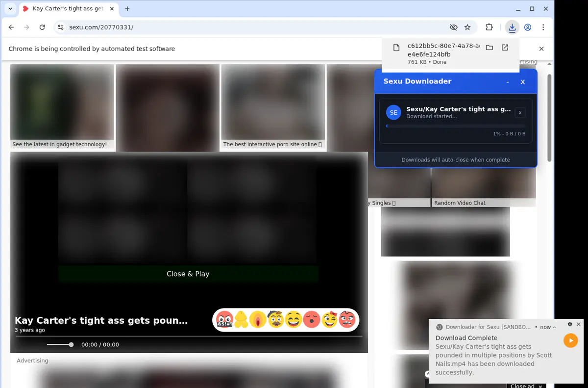
Task: Click the Chrome icon in notification header
Action: coord(440,327)
